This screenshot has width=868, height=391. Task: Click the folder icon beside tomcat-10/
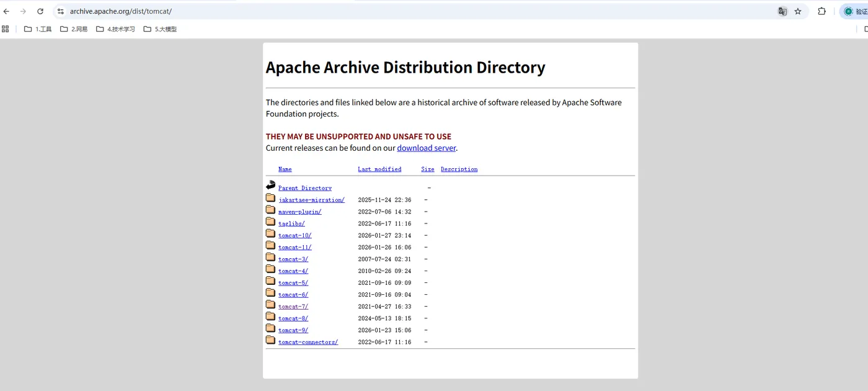270,233
